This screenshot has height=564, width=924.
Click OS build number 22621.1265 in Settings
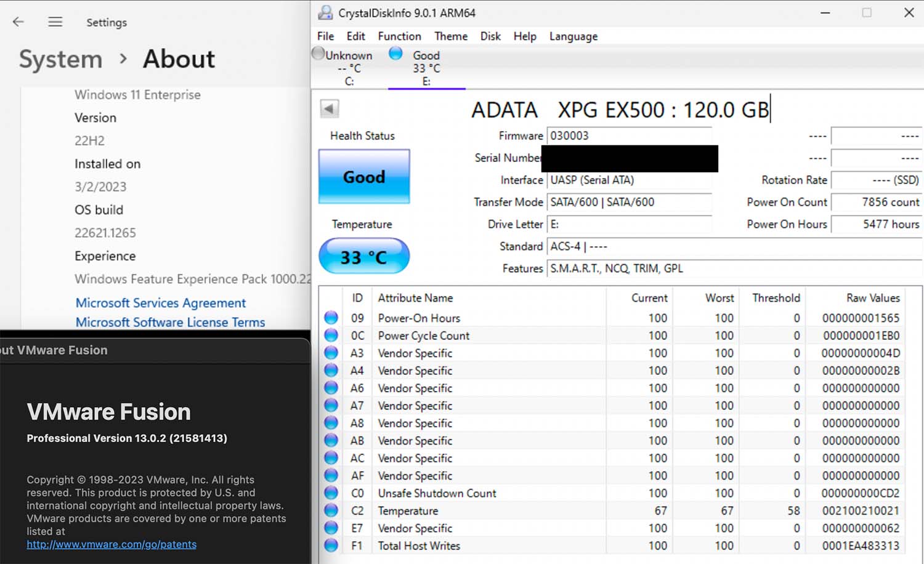105,233
